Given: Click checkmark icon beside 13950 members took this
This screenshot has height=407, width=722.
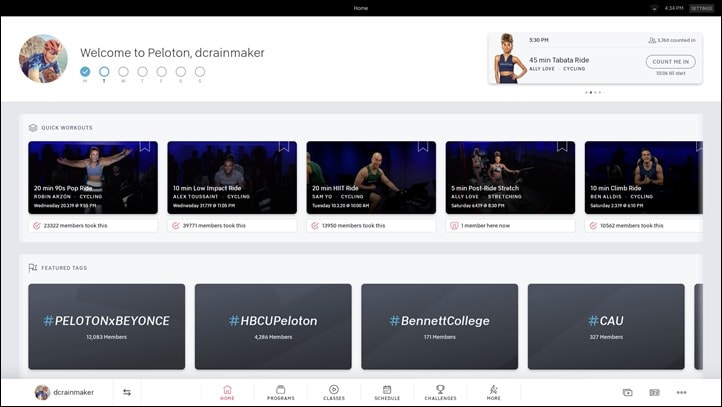Looking at the screenshot, I should [x=314, y=226].
